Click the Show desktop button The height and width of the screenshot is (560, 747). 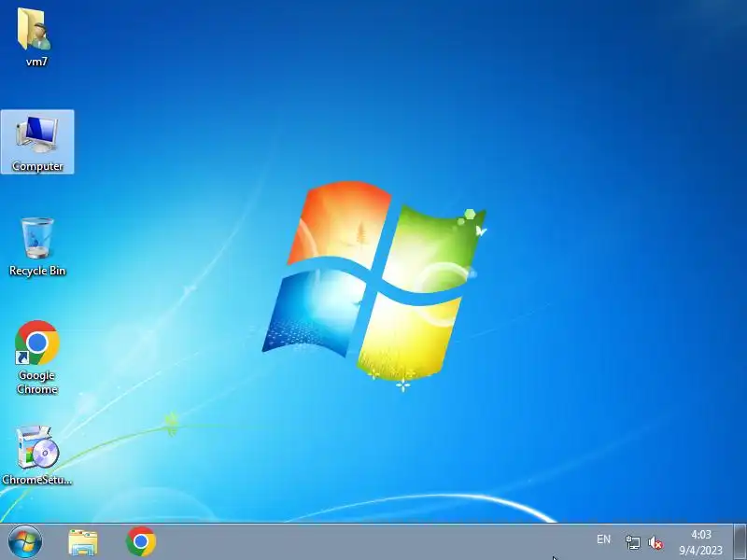[740, 542]
